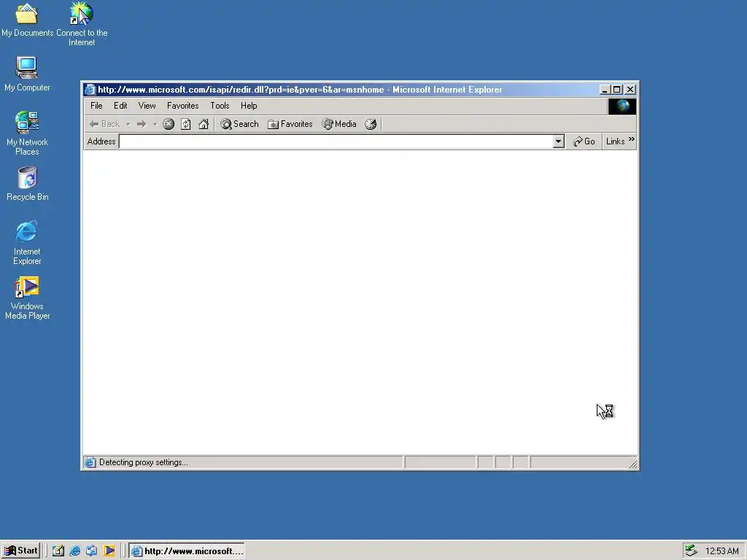This screenshot has height=560, width=747.
Task: Click the IE title bar page icon
Action: click(x=90, y=90)
